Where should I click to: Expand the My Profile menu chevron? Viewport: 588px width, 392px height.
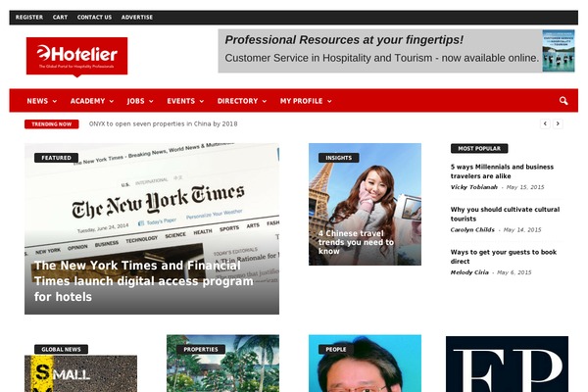[329, 101]
